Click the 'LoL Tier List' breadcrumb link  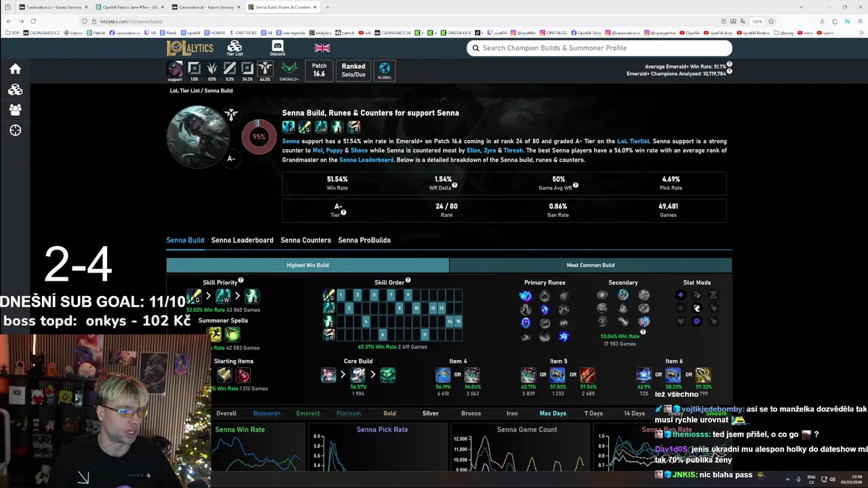point(184,90)
